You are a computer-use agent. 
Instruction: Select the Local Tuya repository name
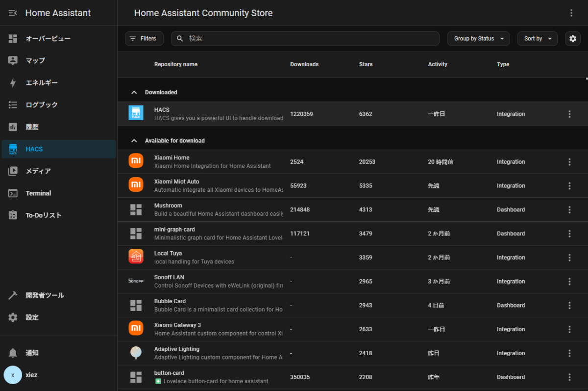[x=168, y=254]
